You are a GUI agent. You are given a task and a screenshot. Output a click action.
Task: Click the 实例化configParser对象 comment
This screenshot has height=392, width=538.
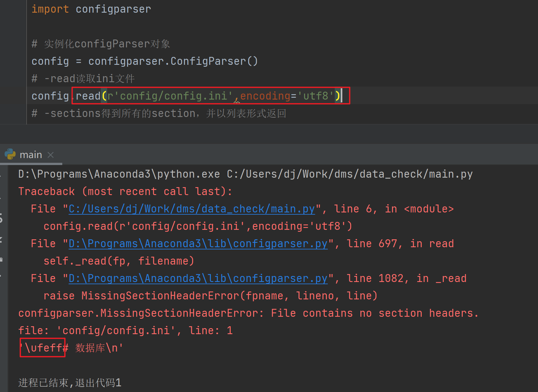tap(101, 43)
